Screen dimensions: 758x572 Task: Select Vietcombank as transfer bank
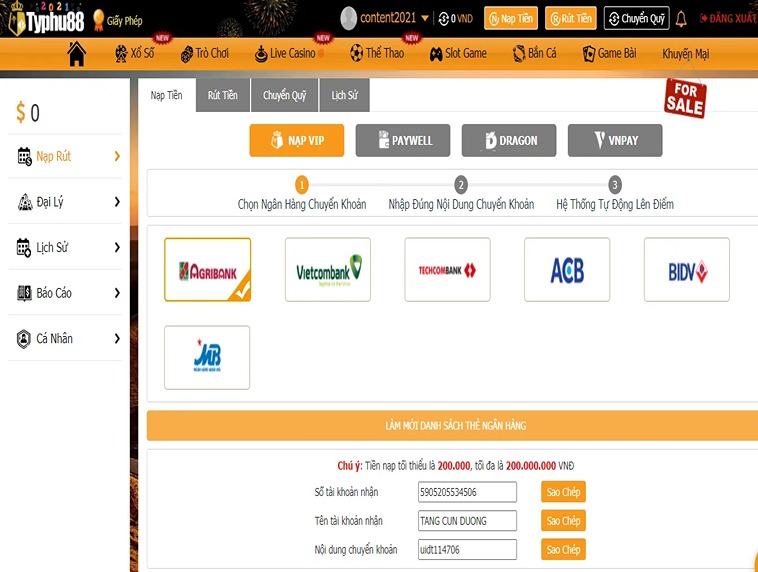[x=327, y=270]
